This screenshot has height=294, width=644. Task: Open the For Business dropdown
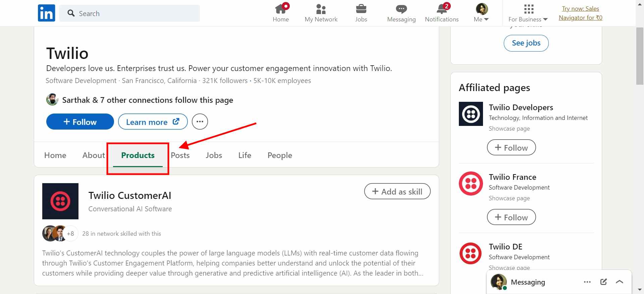click(527, 13)
